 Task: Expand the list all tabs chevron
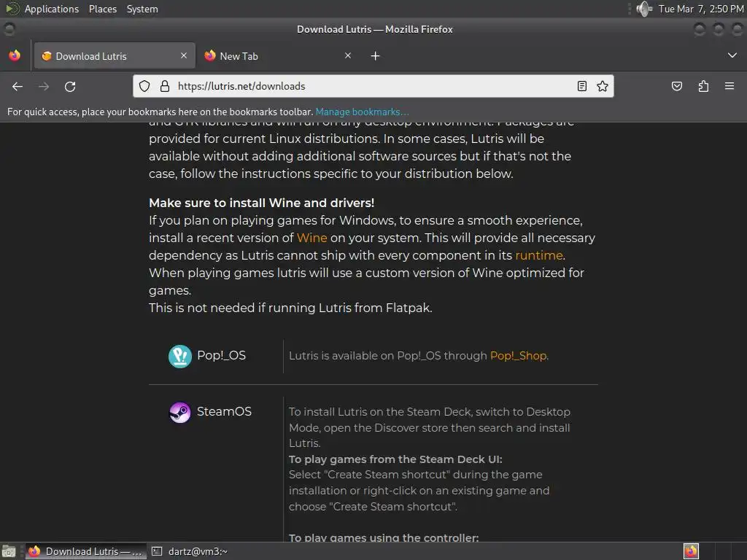732,55
